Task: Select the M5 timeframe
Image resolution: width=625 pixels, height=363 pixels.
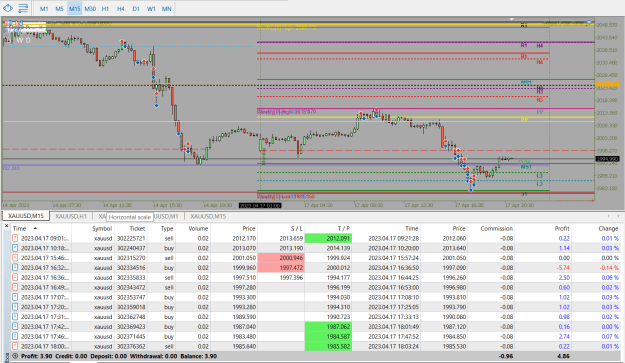Action: [59, 8]
